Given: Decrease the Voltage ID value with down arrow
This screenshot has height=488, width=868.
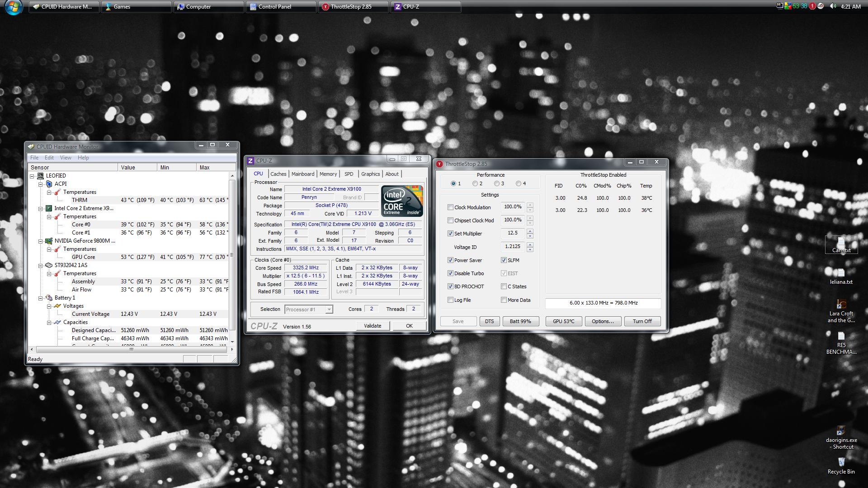Looking at the screenshot, I should pos(530,249).
